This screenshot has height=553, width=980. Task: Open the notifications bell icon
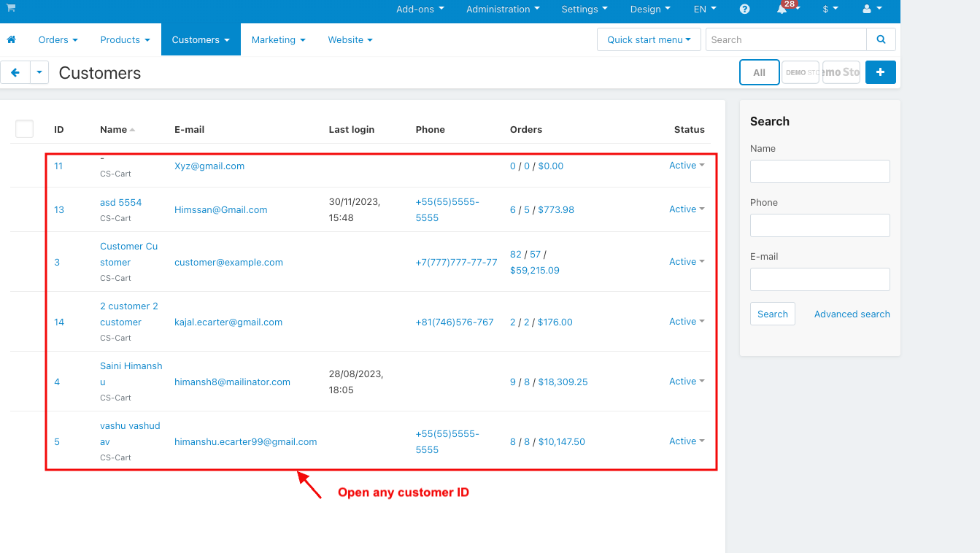tap(783, 9)
